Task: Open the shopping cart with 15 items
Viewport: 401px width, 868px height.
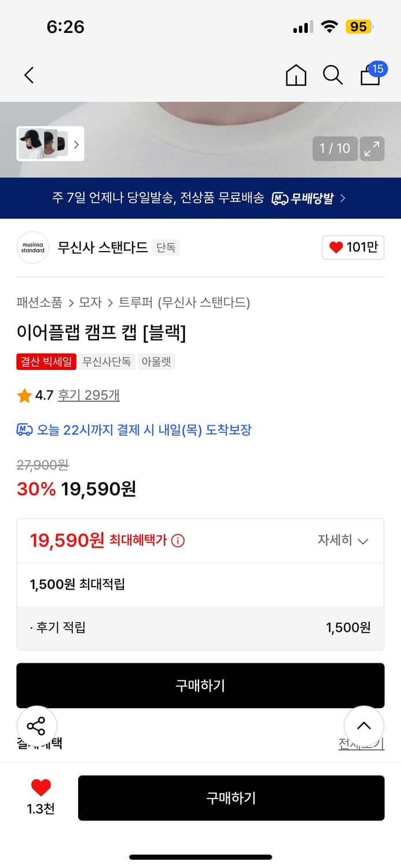Action: pos(370,75)
